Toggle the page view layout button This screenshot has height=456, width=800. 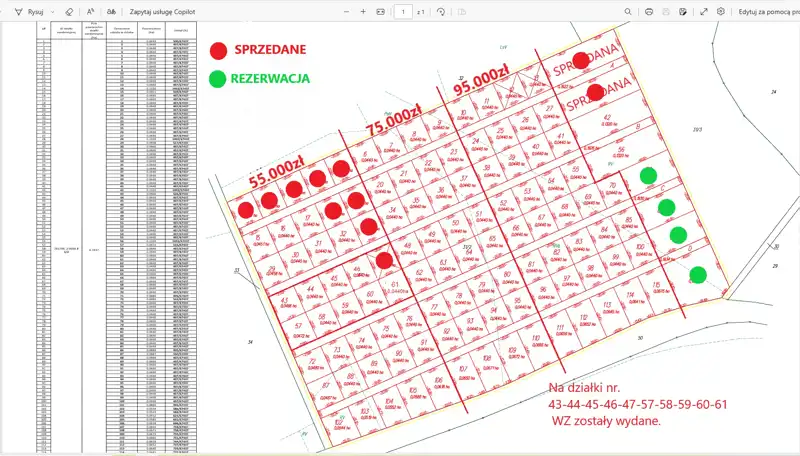coord(457,11)
